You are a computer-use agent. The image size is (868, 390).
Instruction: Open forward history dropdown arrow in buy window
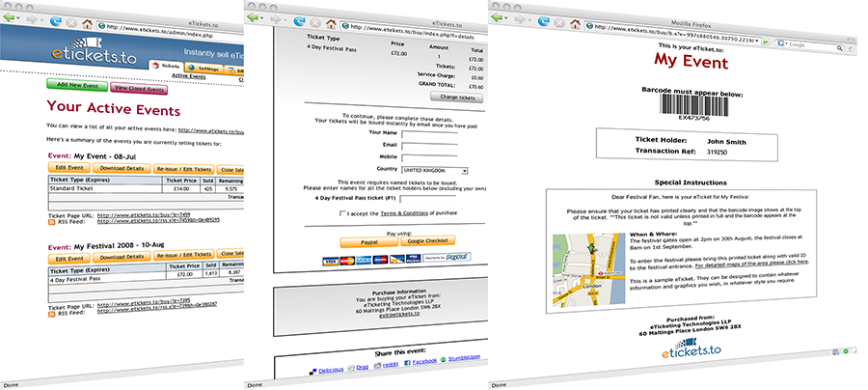(x=285, y=21)
